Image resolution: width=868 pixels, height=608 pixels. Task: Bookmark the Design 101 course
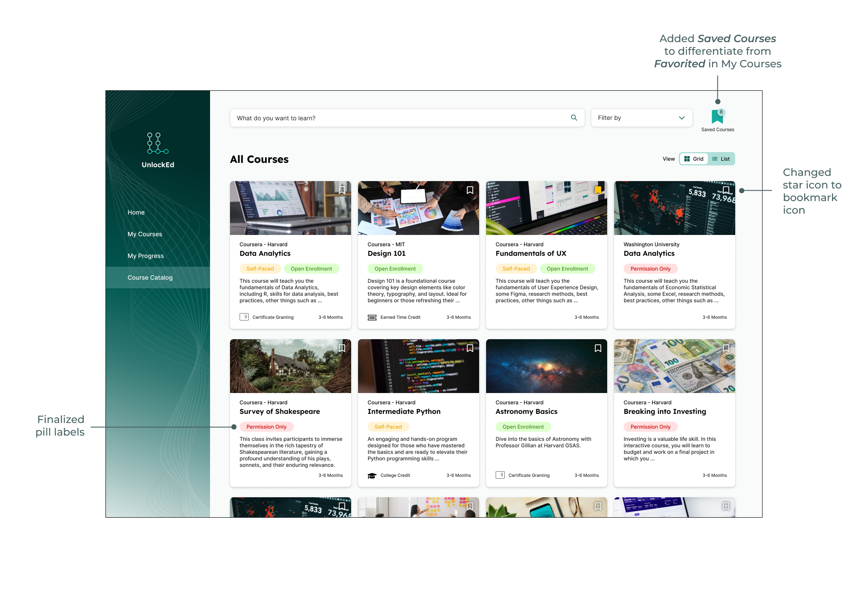point(470,190)
